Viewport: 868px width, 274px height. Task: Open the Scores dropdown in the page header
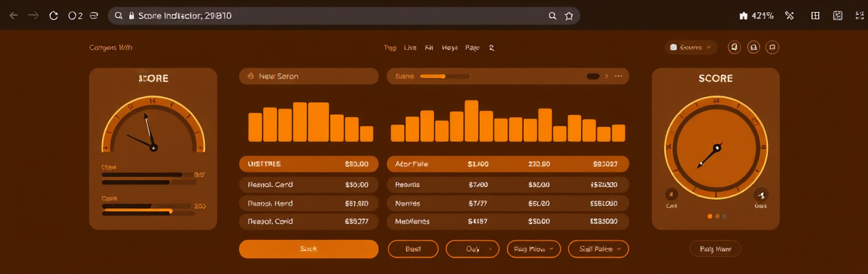690,47
